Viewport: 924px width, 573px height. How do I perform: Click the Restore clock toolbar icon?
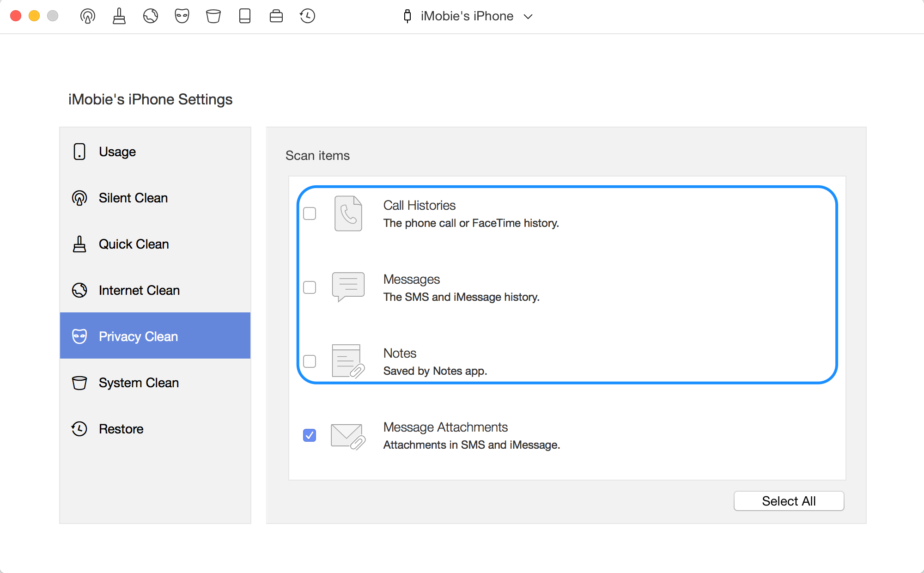[x=307, y=16]
